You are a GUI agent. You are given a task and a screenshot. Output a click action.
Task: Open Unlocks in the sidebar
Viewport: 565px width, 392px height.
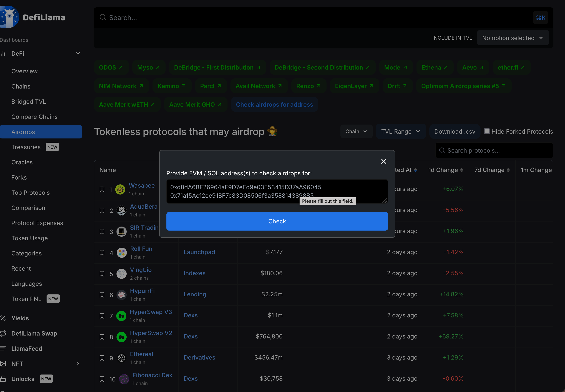pyautogui.click(x=23, y=379)
